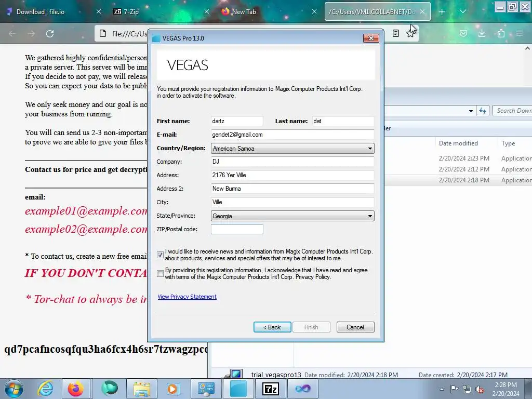Open the Firefox hamburger menu

pyautogui.click(x=520, y=33)
